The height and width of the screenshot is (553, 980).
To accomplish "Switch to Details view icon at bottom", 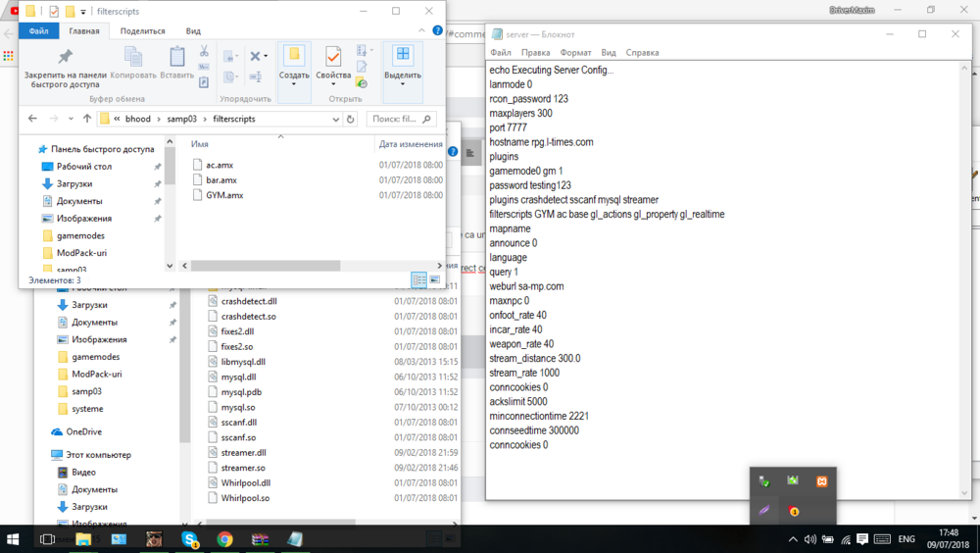I will click(x=419, y=279).
